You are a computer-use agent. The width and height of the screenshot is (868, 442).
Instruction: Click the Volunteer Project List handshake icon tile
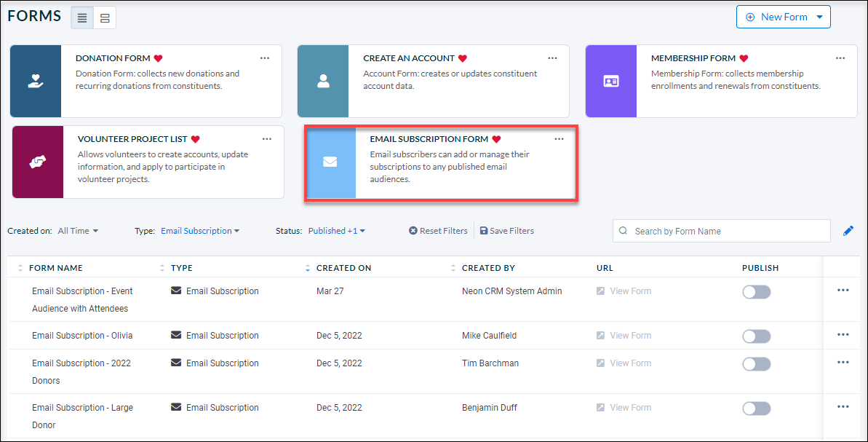point(38,162)
